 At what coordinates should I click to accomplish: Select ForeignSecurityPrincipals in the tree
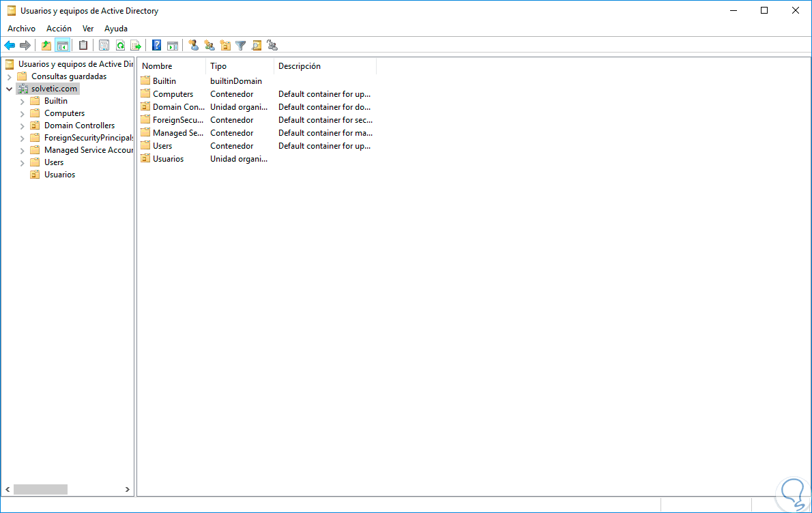tap(88, 138)
